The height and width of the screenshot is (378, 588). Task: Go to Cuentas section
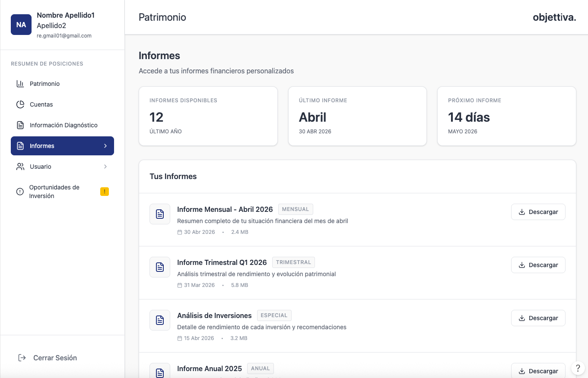pyautogui.click(x=62, y=104)
